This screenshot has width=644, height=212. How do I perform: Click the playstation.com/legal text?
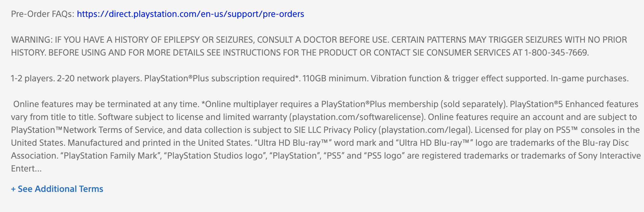click(x=424, y=130)
